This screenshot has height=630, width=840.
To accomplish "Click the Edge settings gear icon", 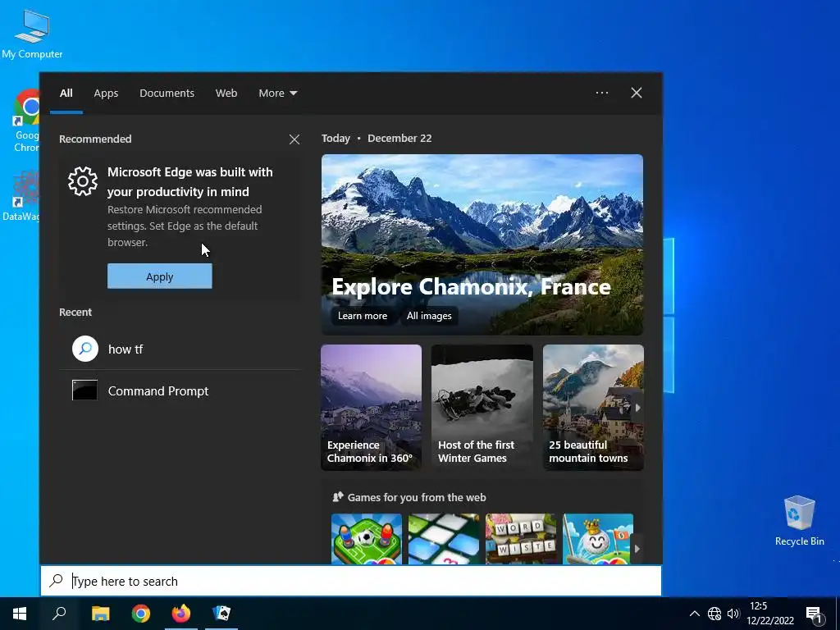I will click(x=83, y=181).
